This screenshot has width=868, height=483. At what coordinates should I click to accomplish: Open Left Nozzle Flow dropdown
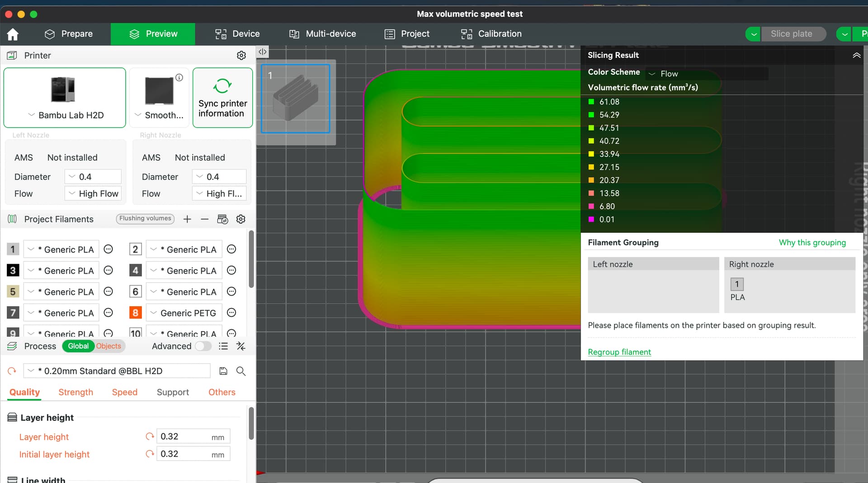93,194
